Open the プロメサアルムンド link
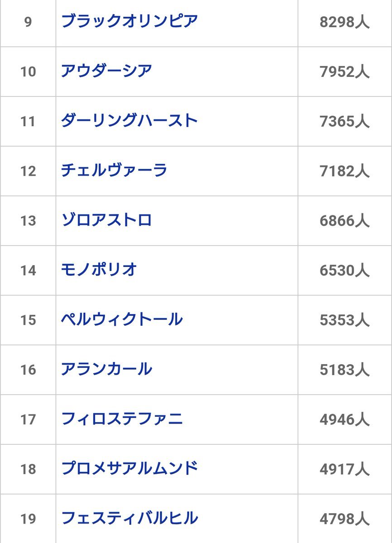The image size is (392, 543). (129, 468)
